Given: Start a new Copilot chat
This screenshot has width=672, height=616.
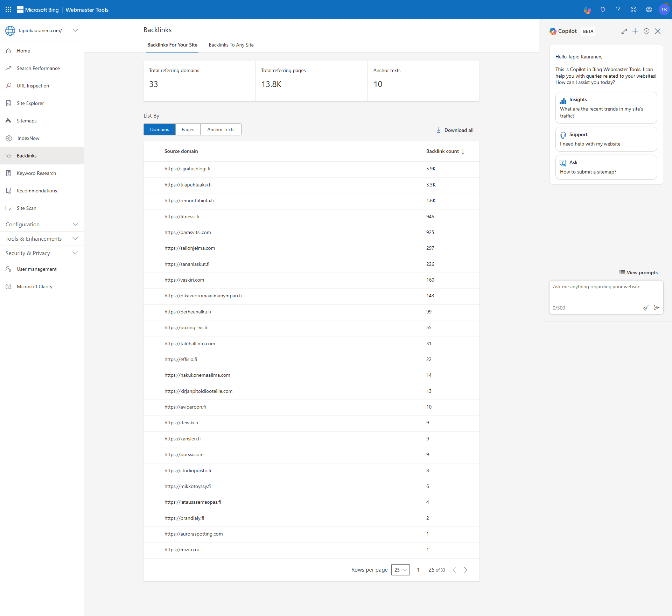Looking at the screenshot, I should (x=635, y=31).
